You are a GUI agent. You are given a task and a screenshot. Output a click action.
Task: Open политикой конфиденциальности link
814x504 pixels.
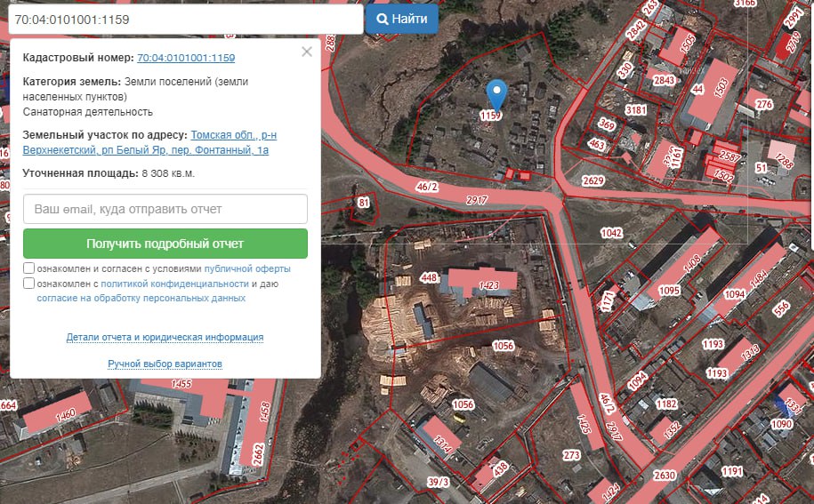(x=174, y=284)
